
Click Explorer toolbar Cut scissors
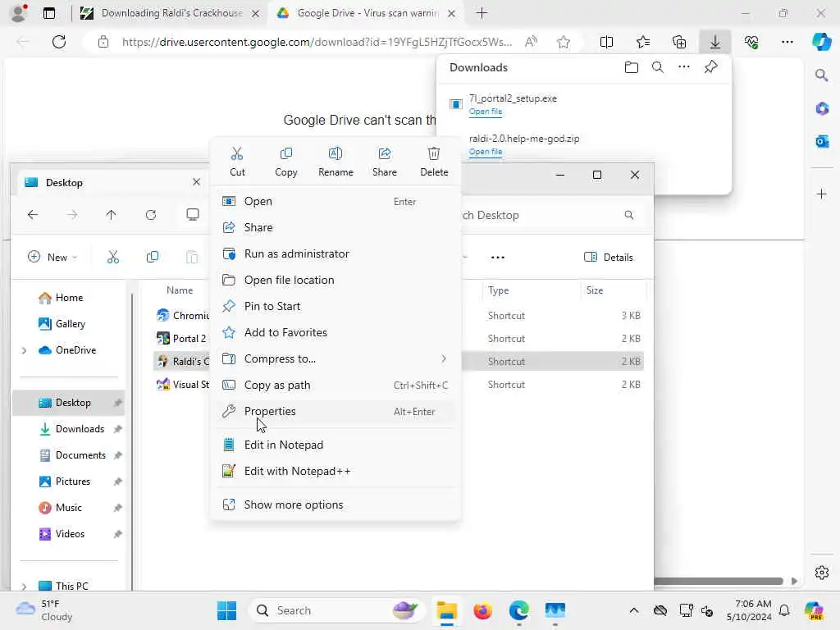[113, 257]
